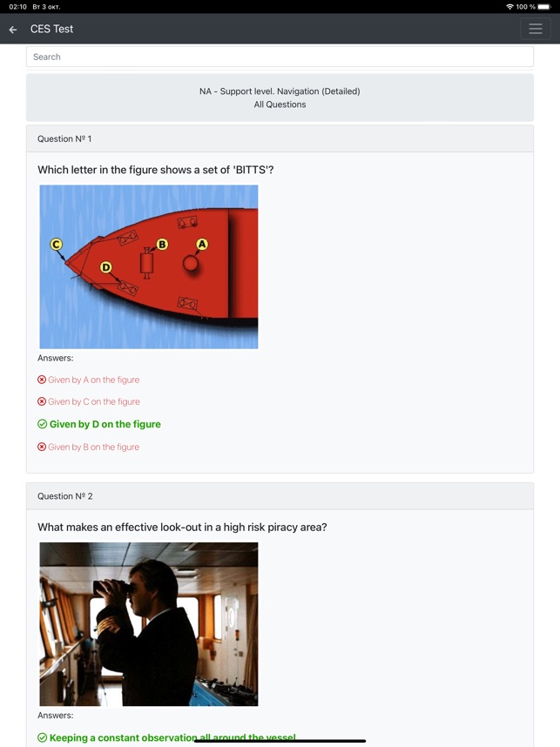This screenshot has height=747, width=560.
Task: Click the 'Question № 1' header
Action: tap(280, 138)
